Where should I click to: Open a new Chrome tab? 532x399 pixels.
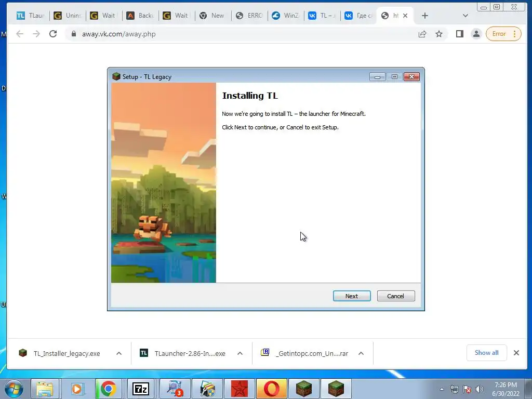[425, 16]
